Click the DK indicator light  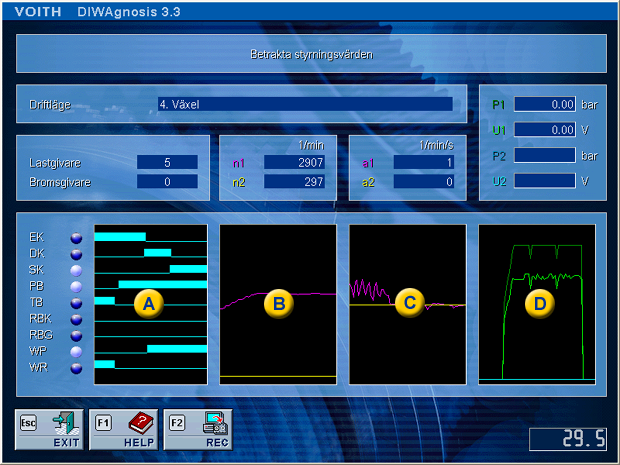click(76, 254)
